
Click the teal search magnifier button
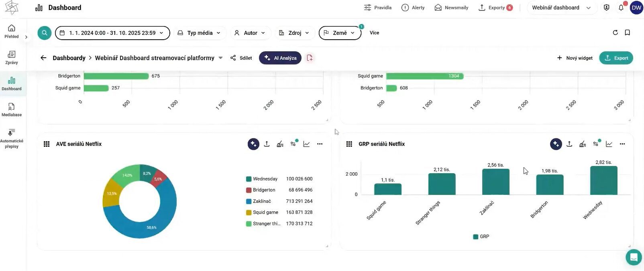45,33
